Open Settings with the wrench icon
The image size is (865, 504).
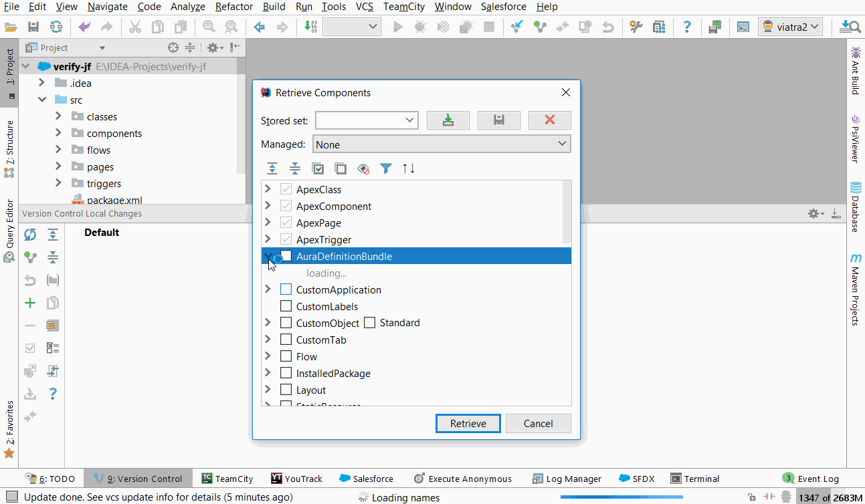[636, 27]
